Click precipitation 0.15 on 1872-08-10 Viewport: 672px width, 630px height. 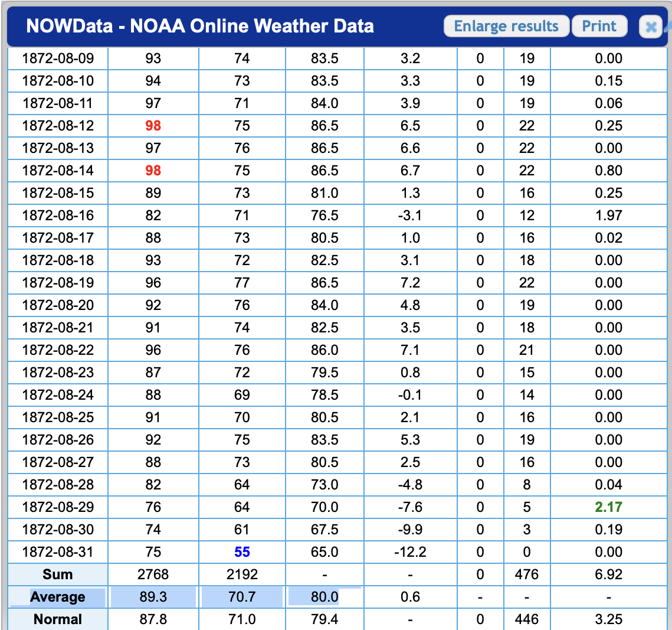[608, 81]
